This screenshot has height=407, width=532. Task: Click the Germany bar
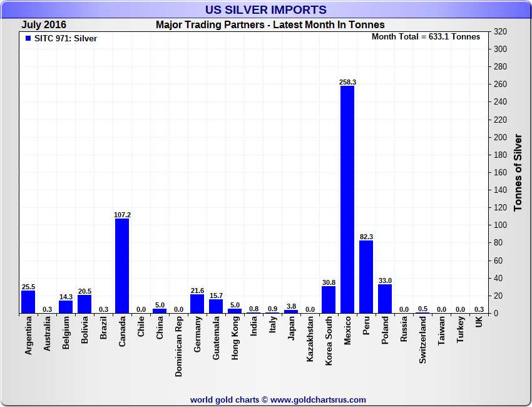coord(197,303)
